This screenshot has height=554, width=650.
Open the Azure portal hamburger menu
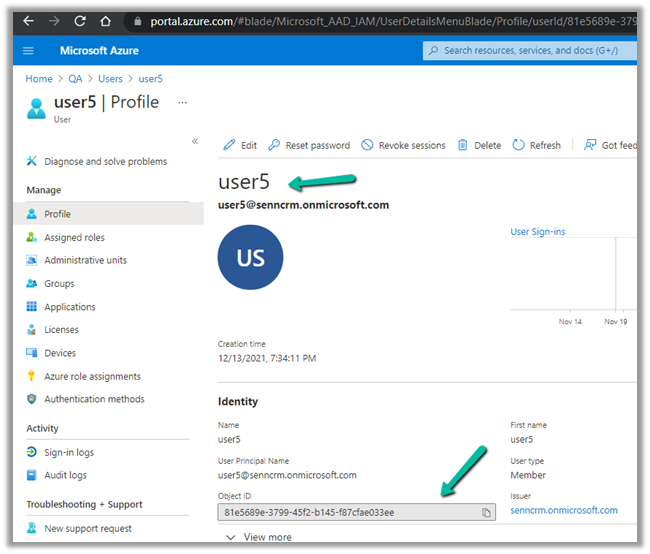[x=28, y=51]
